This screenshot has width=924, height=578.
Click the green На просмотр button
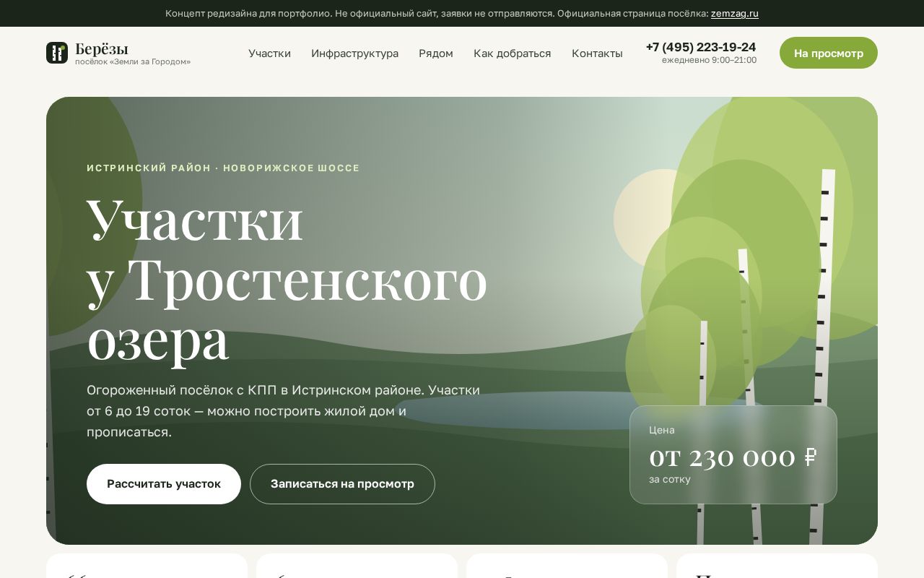(829, 53)
